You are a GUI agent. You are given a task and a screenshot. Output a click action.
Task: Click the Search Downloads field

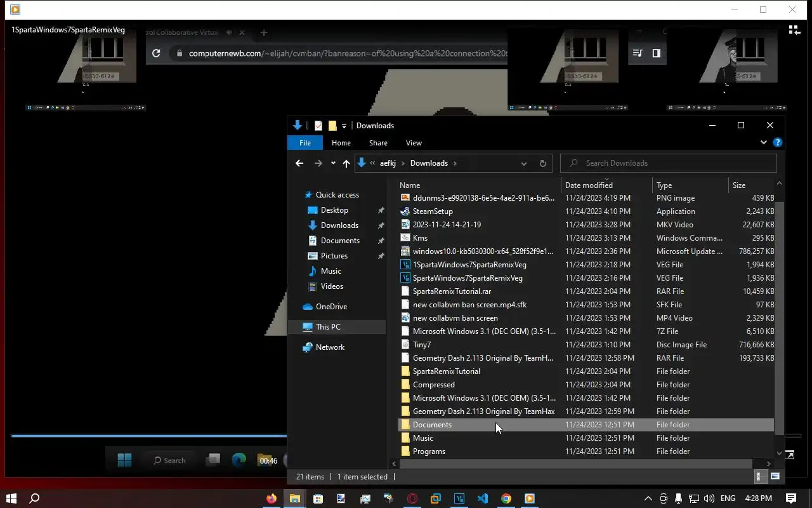(x=669, y=163)
